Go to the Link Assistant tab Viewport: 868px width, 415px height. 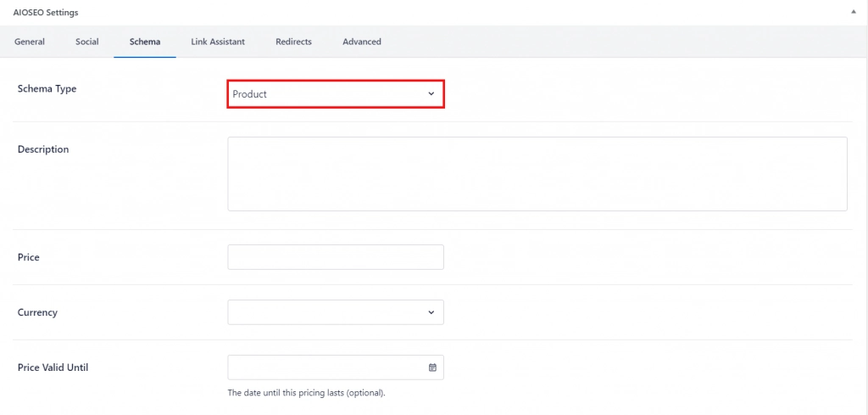[218, 42]
